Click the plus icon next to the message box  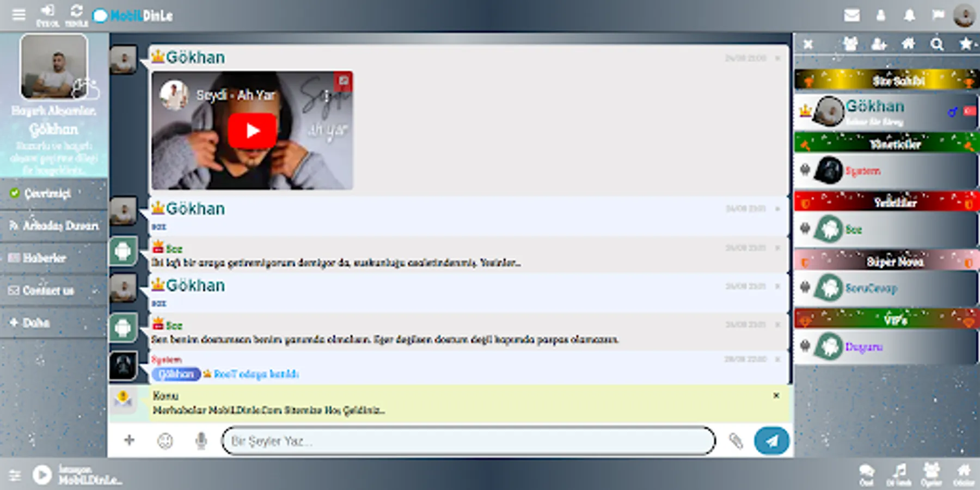point(129,440)
